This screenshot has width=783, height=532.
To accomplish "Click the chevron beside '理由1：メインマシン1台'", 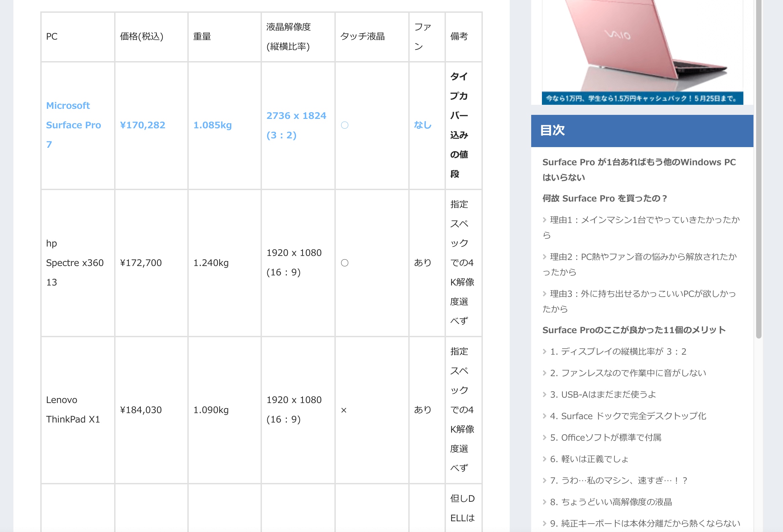I will (x=545, y=220).
